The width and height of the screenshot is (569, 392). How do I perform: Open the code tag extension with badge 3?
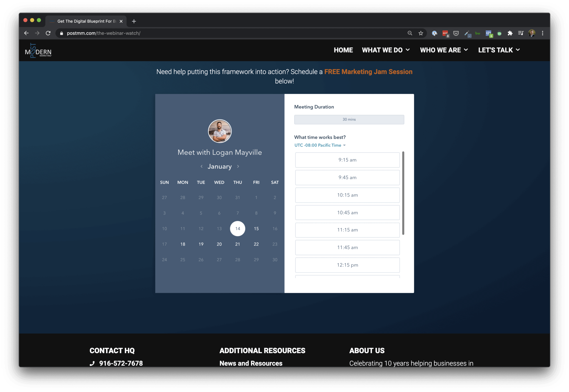(x=489, y=34)
